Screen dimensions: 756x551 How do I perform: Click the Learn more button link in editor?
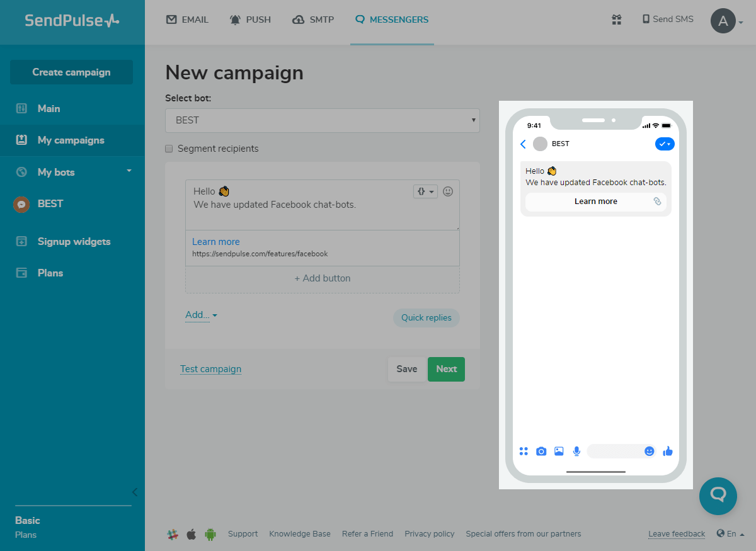click(x=216, y=242)
